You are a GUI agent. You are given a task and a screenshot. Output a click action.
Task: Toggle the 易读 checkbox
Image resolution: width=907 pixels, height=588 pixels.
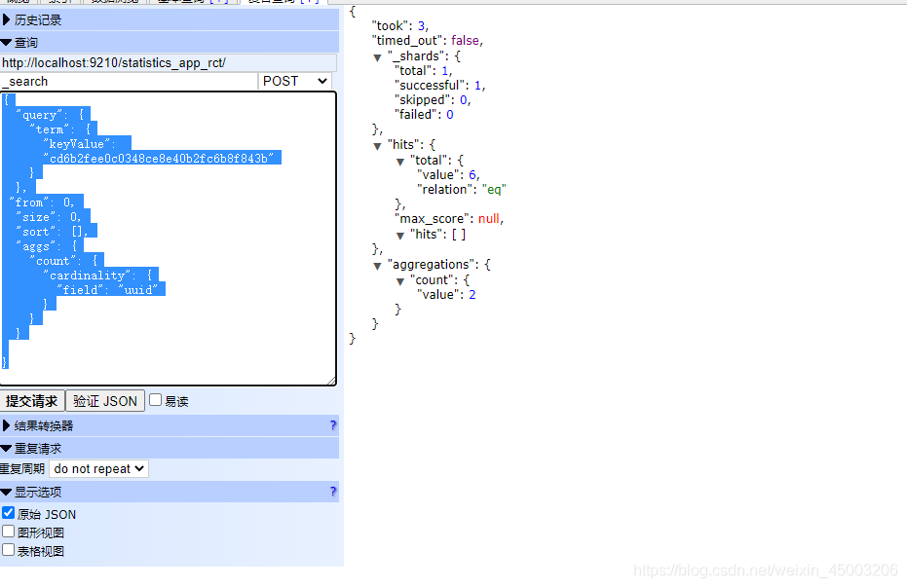click(x=155, y=399)
